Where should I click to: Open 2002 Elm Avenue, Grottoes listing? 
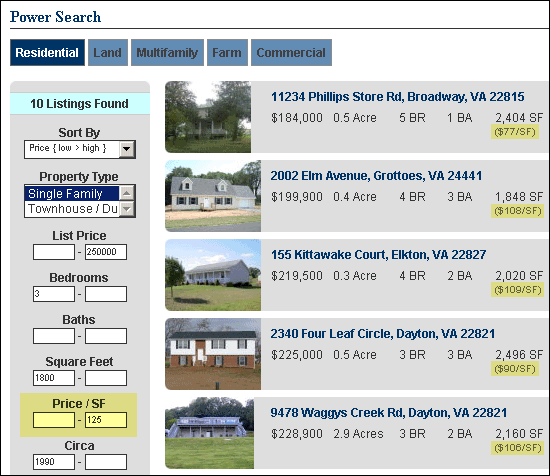click(x=376, y=176)
